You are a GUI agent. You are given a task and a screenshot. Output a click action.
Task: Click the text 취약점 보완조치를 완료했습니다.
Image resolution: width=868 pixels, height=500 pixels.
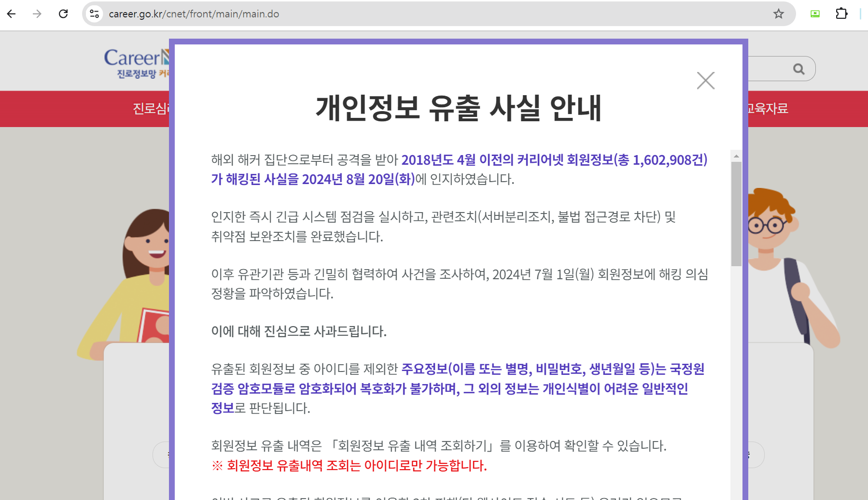(297, 237)
